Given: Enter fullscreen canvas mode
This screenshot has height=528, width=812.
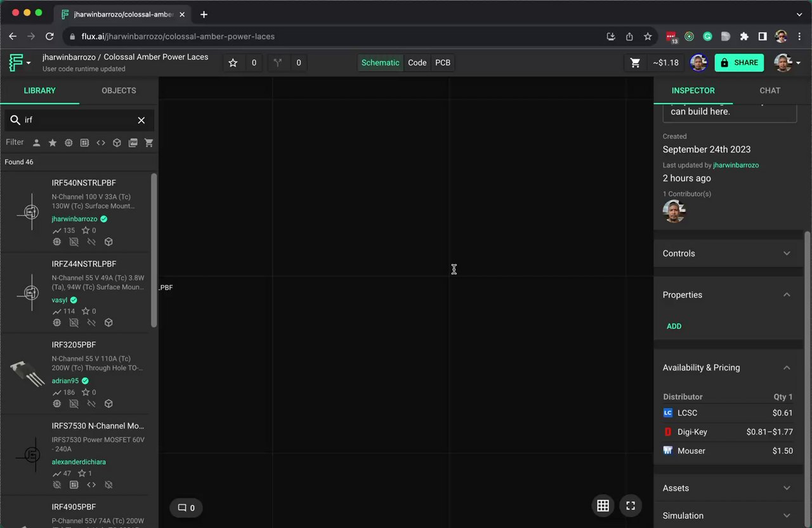Looking at the screenshot, I should click(631, 506).
